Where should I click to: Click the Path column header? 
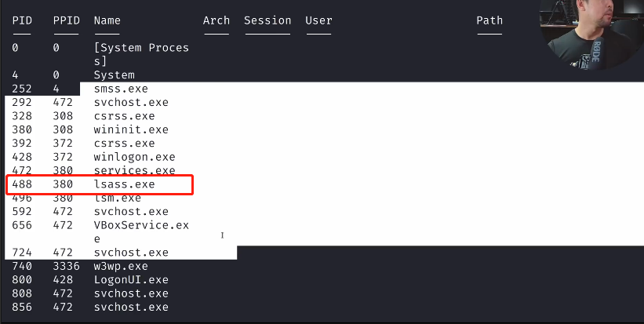pyautogui.click(x=489, y=20)
